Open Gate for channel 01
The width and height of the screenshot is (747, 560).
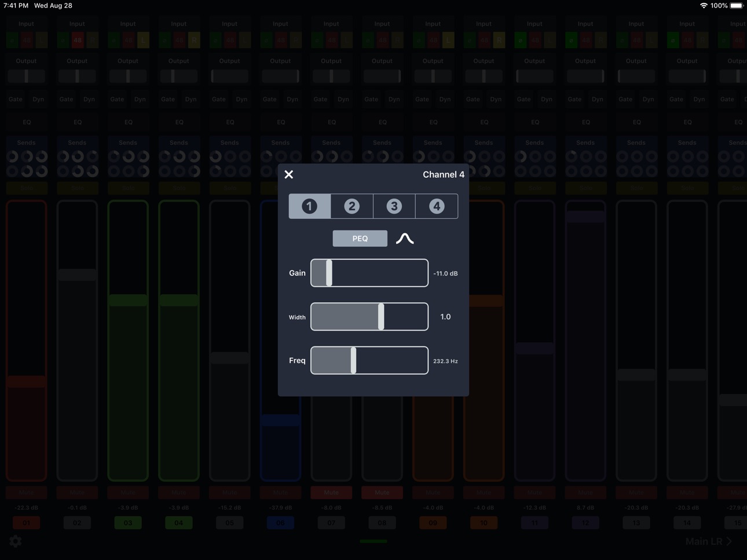(16, 99)
